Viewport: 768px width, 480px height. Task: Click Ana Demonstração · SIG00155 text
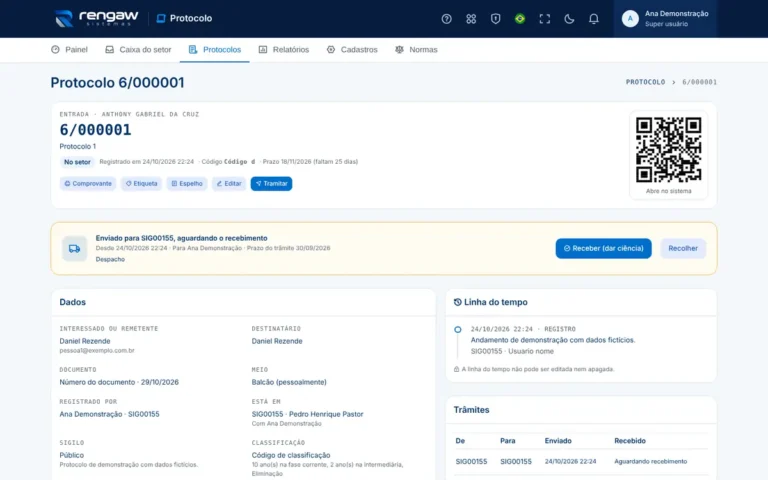(x=109, y=414)
